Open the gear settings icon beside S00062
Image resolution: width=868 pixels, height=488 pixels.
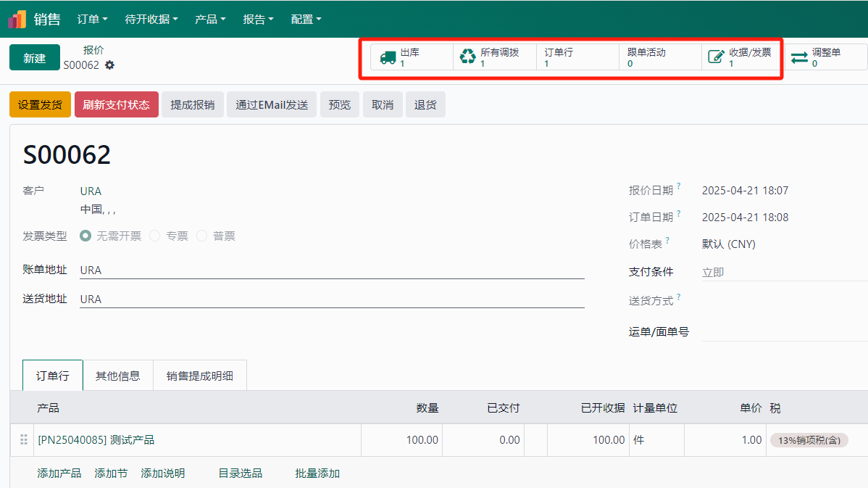[109, 65]
